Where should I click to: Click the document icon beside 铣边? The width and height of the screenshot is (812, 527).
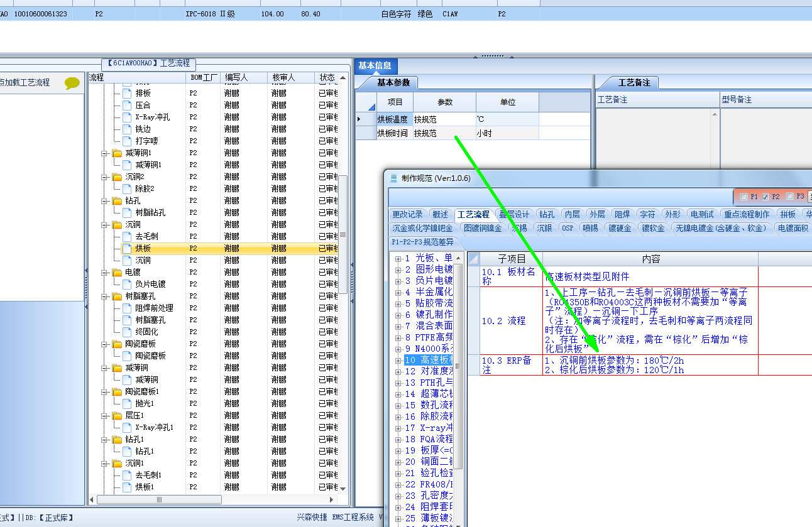[x=127, y=129]
